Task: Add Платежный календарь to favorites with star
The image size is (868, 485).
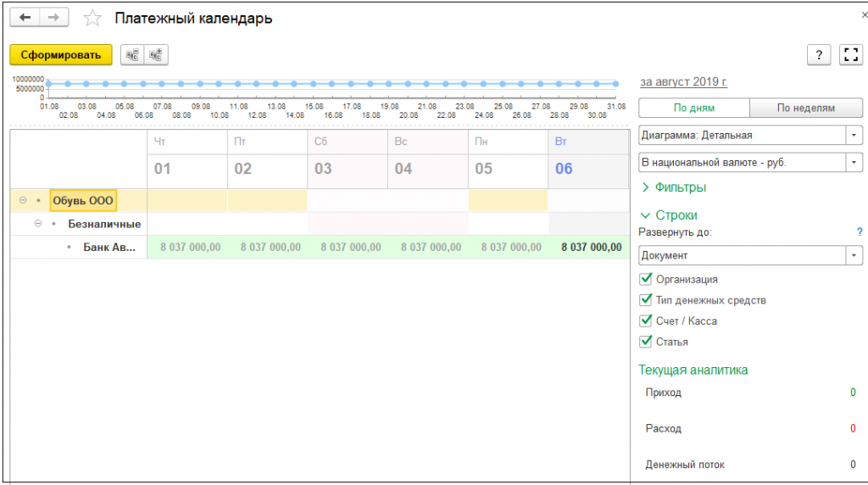Action: [x=93, y=19]
